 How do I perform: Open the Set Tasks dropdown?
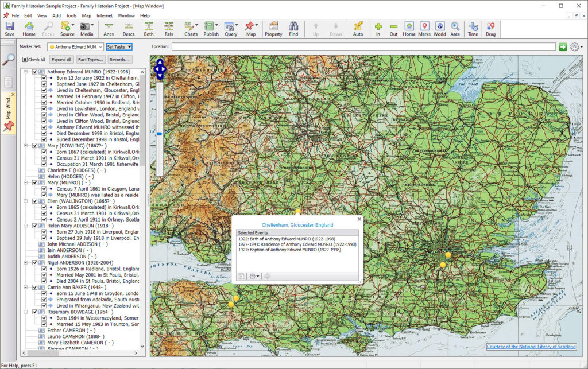coord(119,47)
